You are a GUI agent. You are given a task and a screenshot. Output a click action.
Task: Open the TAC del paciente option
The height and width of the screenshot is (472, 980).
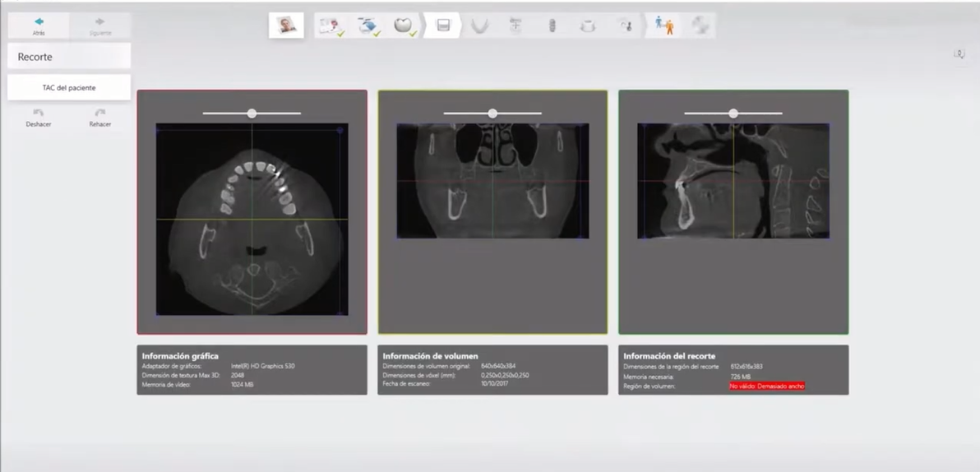[69, 87]
